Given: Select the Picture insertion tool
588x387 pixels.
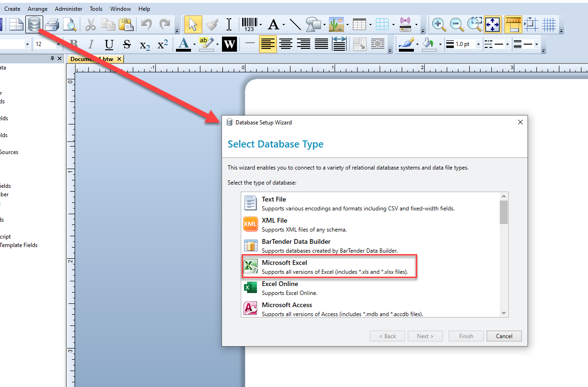Looking at the screenshot, I should [x=336, y=24].
